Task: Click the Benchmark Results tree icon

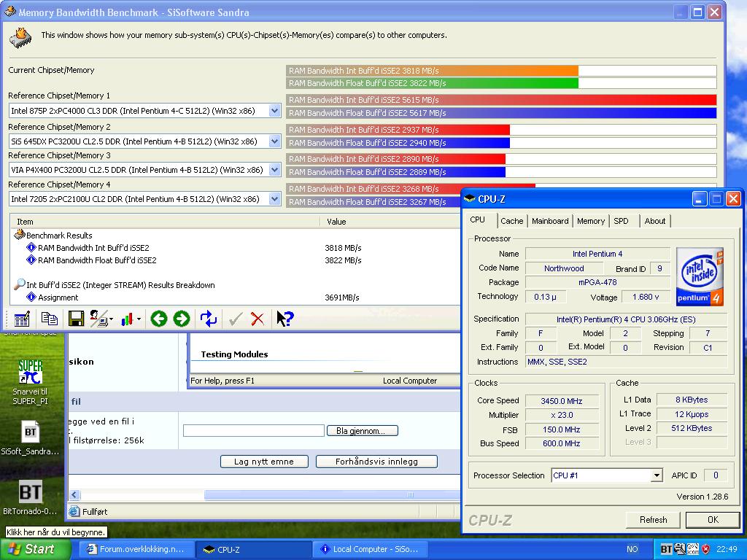Action: click(x=20, y=234)
